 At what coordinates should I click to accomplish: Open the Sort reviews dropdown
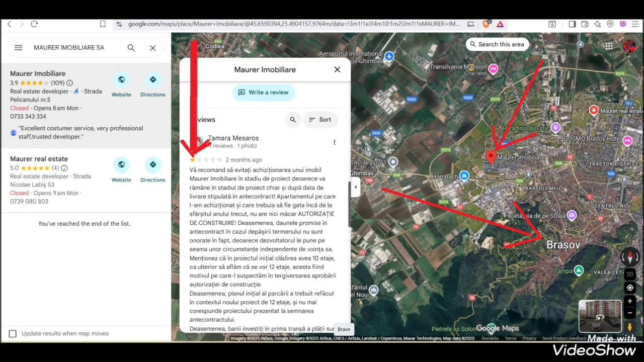pos(320,120)
